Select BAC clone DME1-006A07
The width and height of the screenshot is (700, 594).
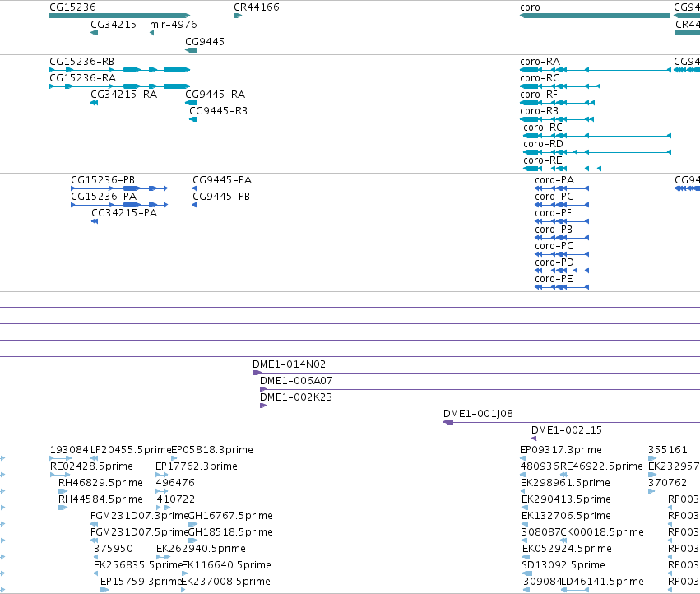tap(480, 389)
